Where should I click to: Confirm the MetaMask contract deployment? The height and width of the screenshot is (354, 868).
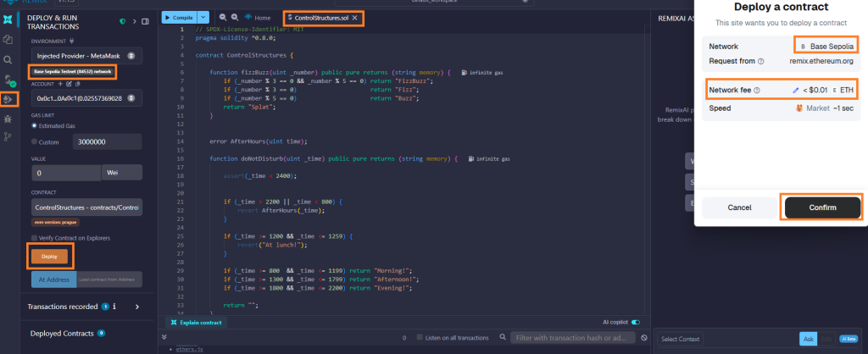821,207
